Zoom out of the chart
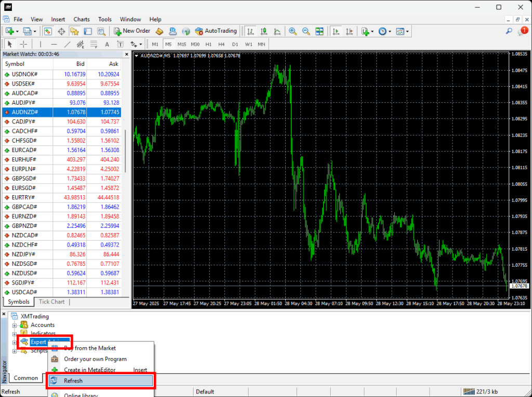The image size is (532, 397). [x=305, y=31]
